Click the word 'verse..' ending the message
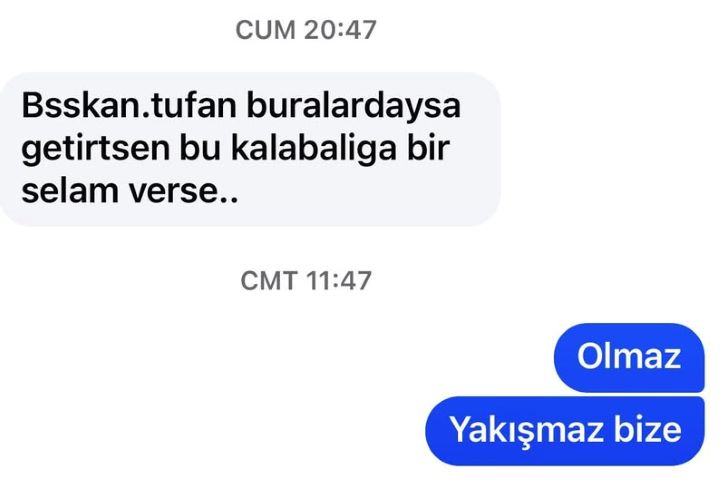Image resolution: width=720 pixels, height=490 pixels. coord(183,192)
